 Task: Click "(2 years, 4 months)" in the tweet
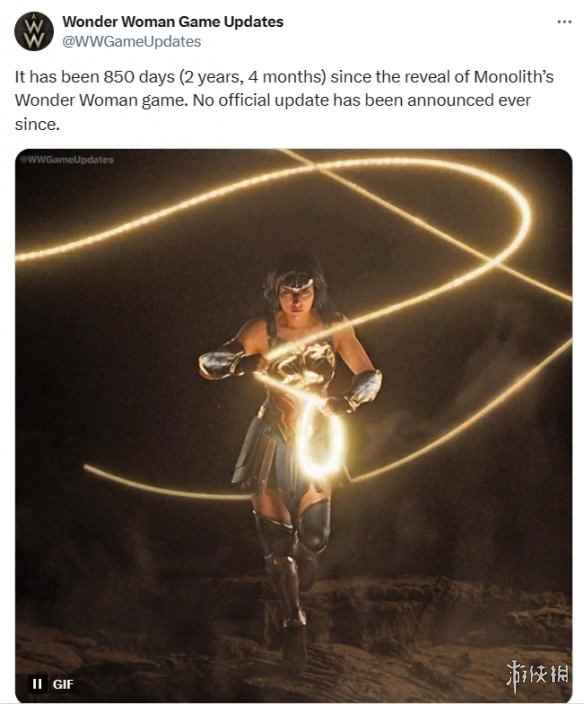tap(253, 77)
